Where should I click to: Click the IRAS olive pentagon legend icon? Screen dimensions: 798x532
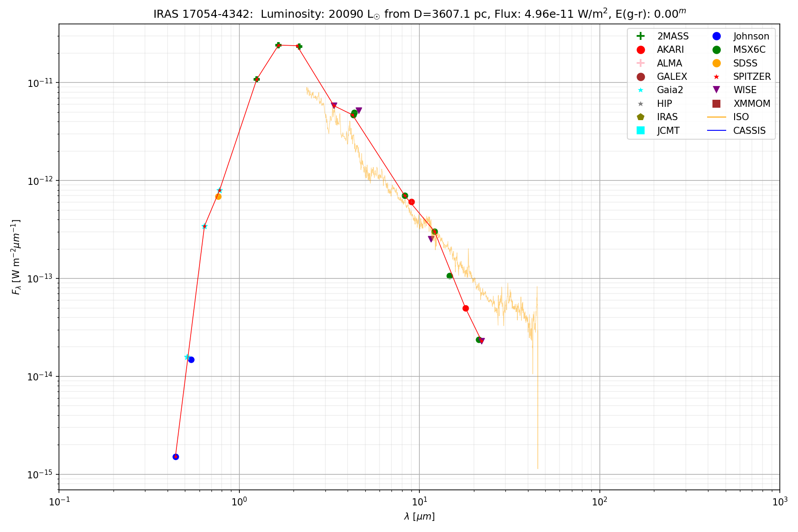(640, 117)
